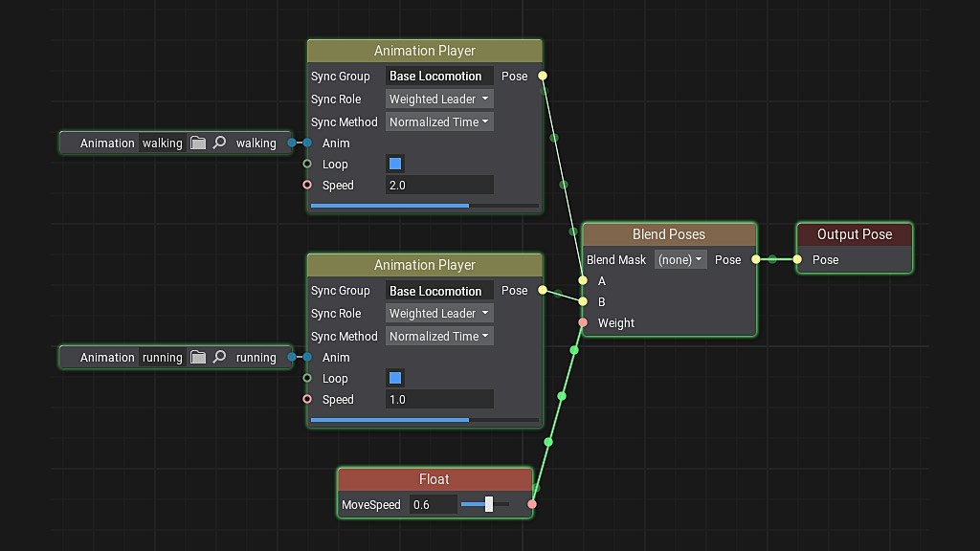Disable Loop on the walking Animation Player
The image size is (980, 551).
(395, 164)
